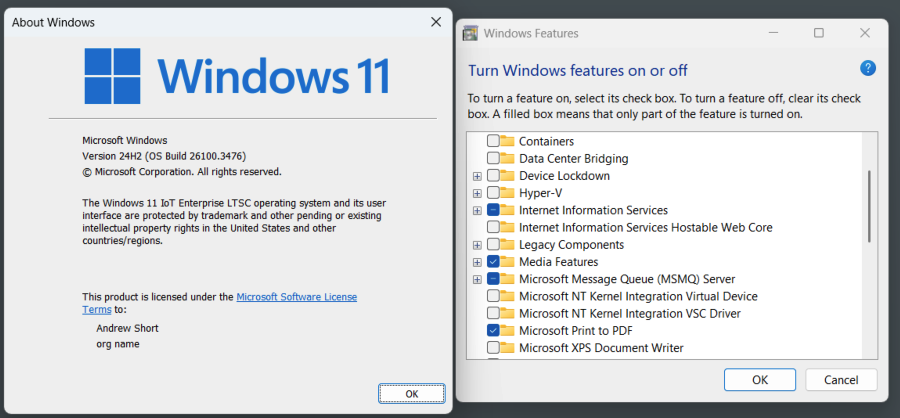This screenshot has width=900, height=418.
Task: Click the blue help question mark icon
Action: [868, 68]
